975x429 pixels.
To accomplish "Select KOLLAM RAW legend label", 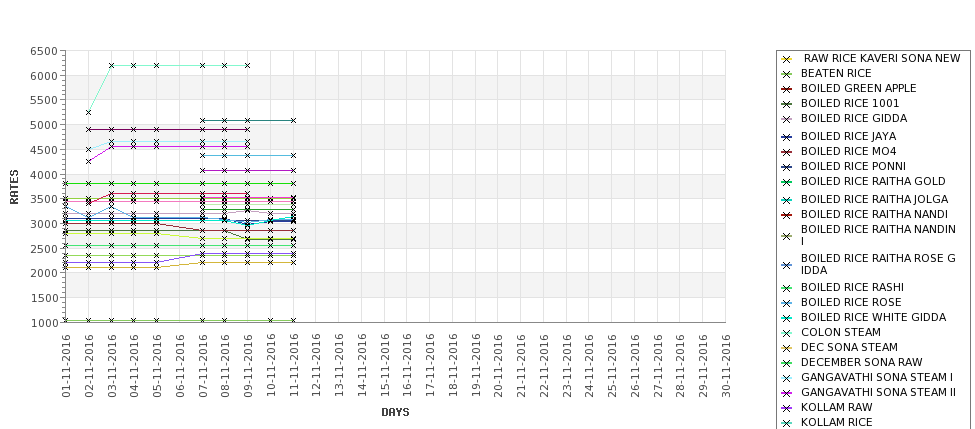I will point(836,407).
